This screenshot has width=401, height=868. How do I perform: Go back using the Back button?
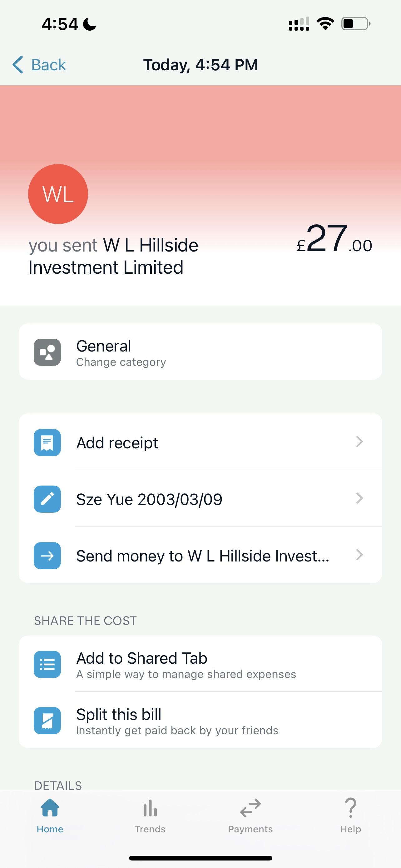pos(39,65)
